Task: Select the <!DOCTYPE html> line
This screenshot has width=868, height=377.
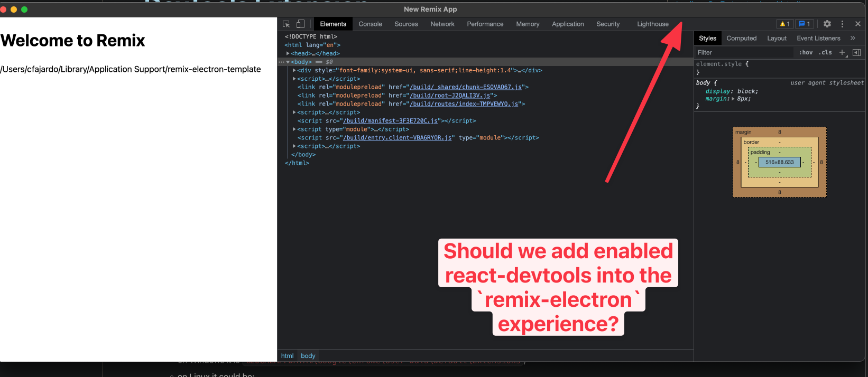Action: click(311, 36)
